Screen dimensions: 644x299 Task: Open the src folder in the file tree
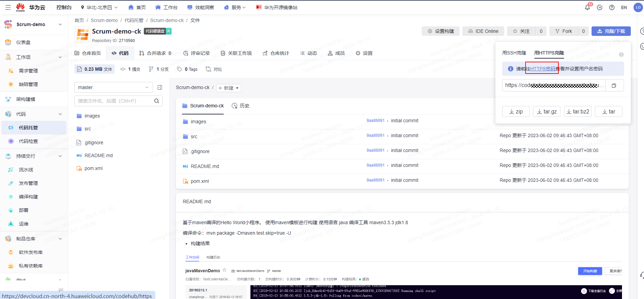[84, 129]
